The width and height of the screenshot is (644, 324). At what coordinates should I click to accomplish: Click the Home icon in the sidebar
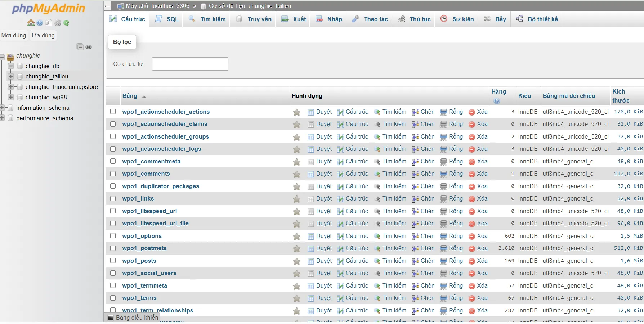point(31,23)
